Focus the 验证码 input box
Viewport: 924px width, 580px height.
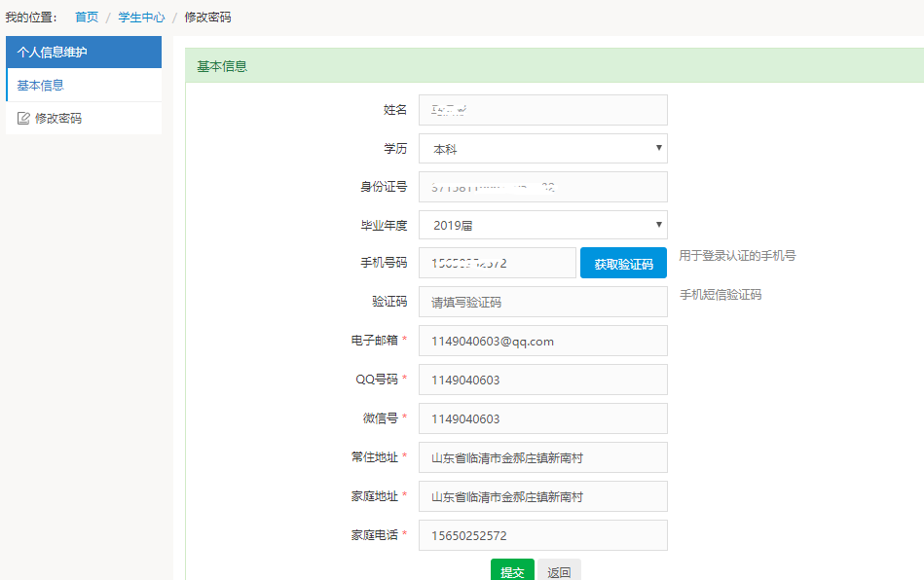pyautogui.click(x=542, y=302)
